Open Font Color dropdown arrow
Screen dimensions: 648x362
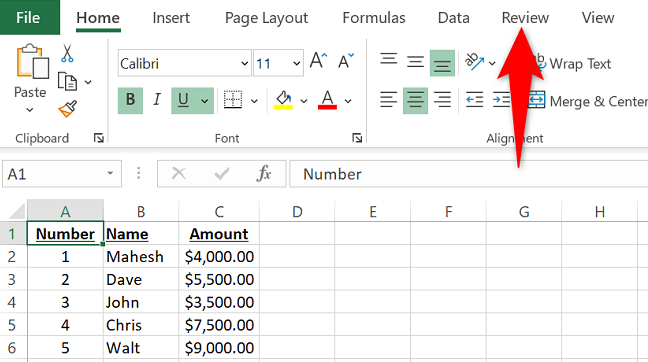[x=348, y=101]
